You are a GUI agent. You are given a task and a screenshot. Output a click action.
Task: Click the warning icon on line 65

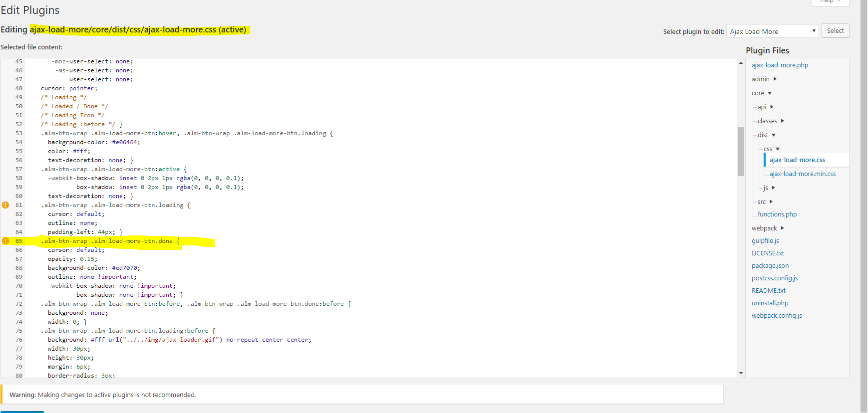5,241
